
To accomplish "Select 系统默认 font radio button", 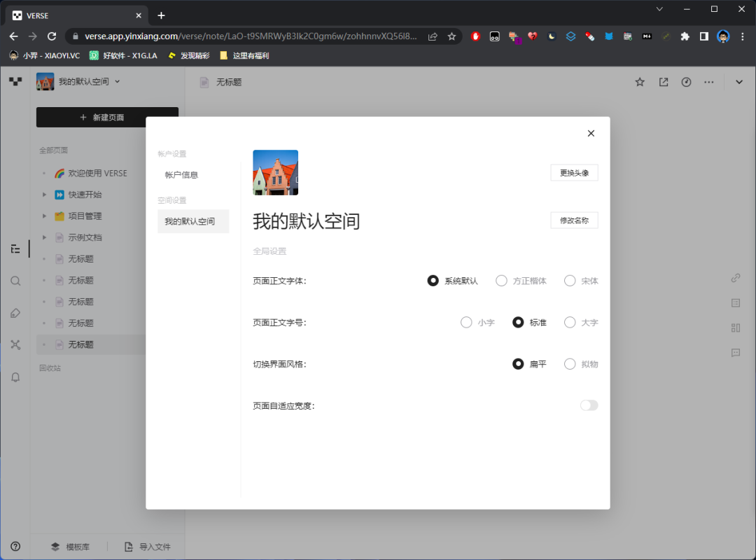I will pyautogui.click(x=433, y=281).
